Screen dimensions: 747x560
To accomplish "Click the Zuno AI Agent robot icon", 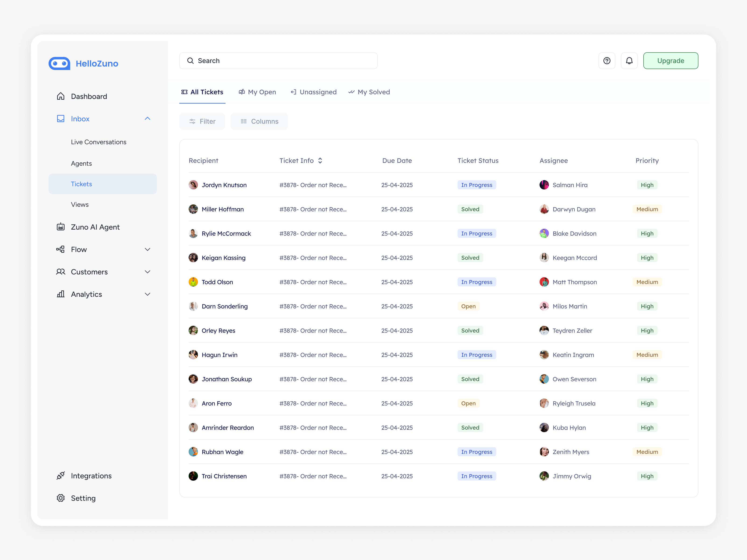I will 61,227.
